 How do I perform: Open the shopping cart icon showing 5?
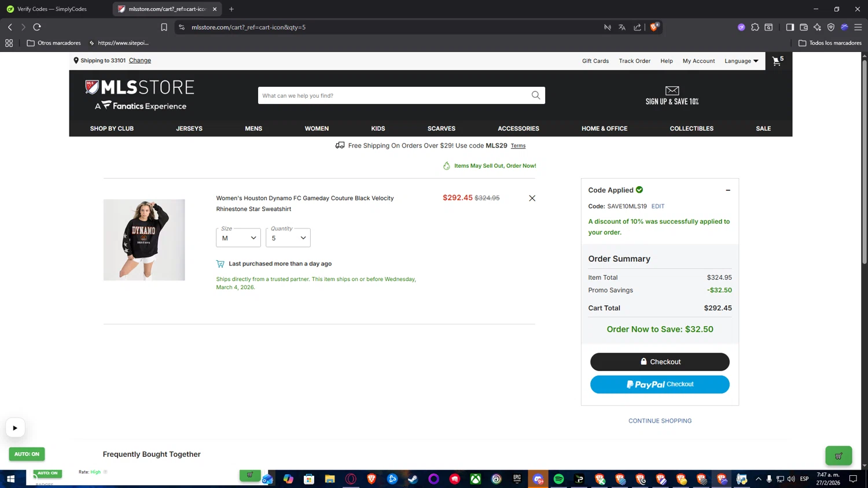pos(778,61)
